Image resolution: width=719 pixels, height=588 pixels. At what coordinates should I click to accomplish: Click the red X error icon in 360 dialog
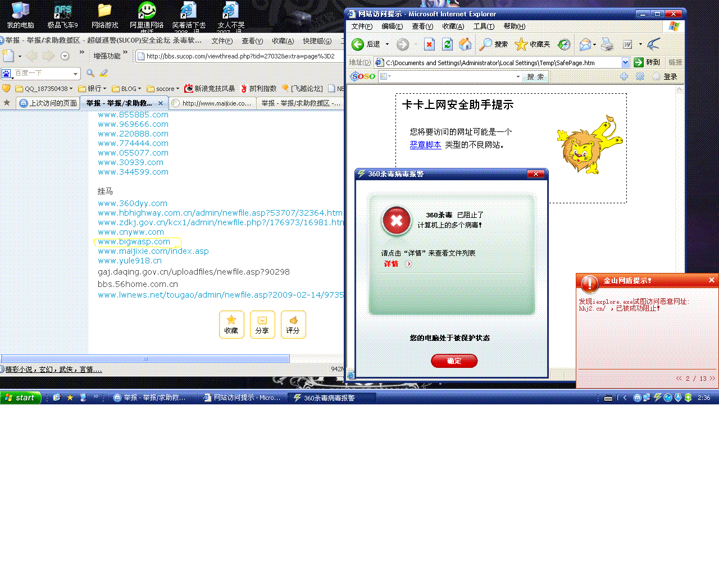[x=397, y=221]
